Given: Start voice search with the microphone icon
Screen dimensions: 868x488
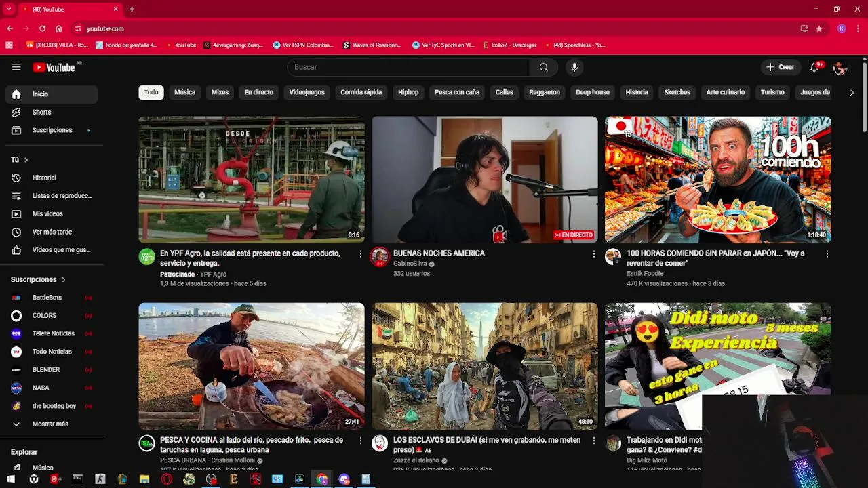Looking at the screenshot, I should [574, 67].
